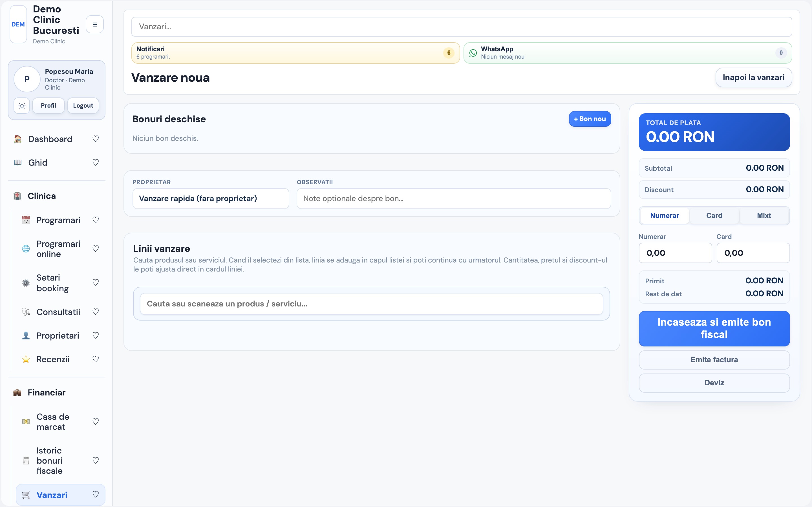Open the Proprietar Vanzare rapida dropdown
The width and height of the screenshot is (812, 507).
211,199
